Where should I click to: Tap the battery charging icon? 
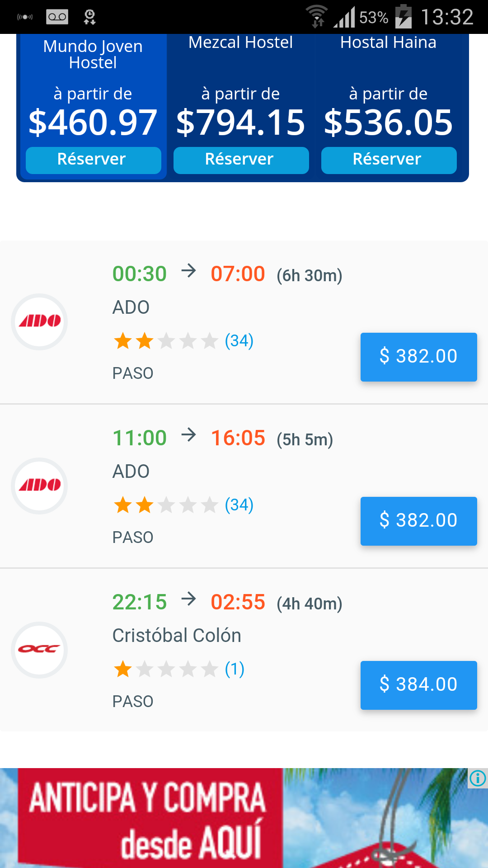[x=404, y=16]
